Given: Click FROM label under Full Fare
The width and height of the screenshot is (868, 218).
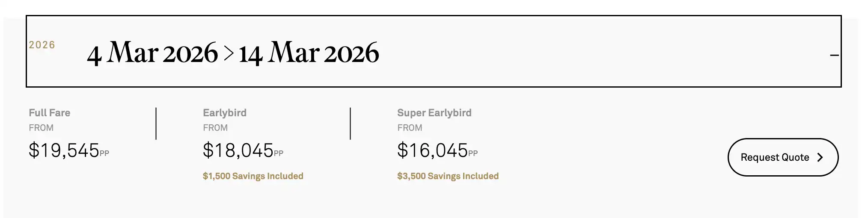Looking at the screenshot, I should tap(41, 128).
